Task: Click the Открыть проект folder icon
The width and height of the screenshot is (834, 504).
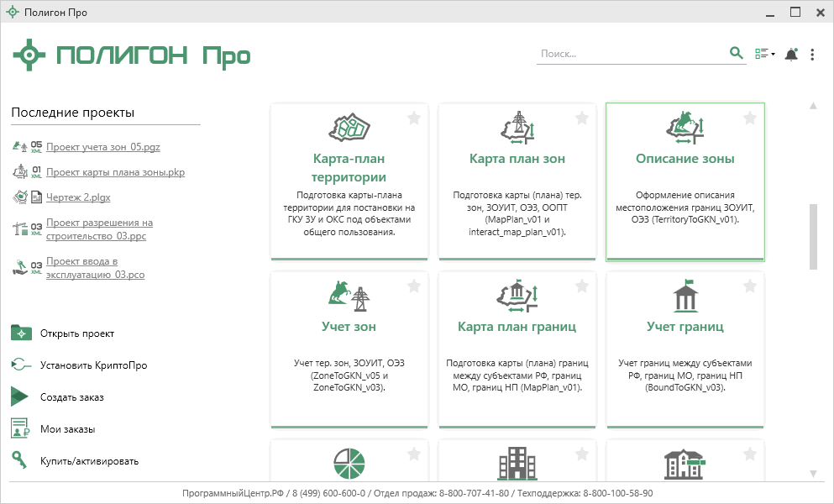Action: pyautogui.click(x=21, y=333)
